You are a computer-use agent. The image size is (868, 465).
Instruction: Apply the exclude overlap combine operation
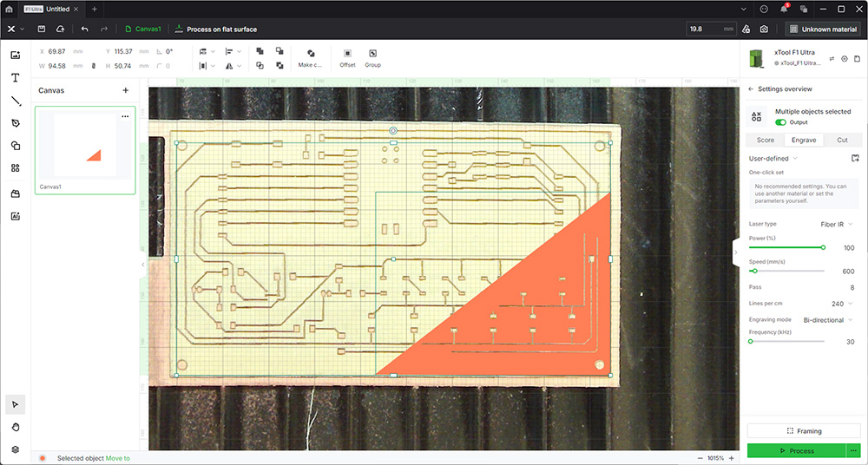(279, 65)
